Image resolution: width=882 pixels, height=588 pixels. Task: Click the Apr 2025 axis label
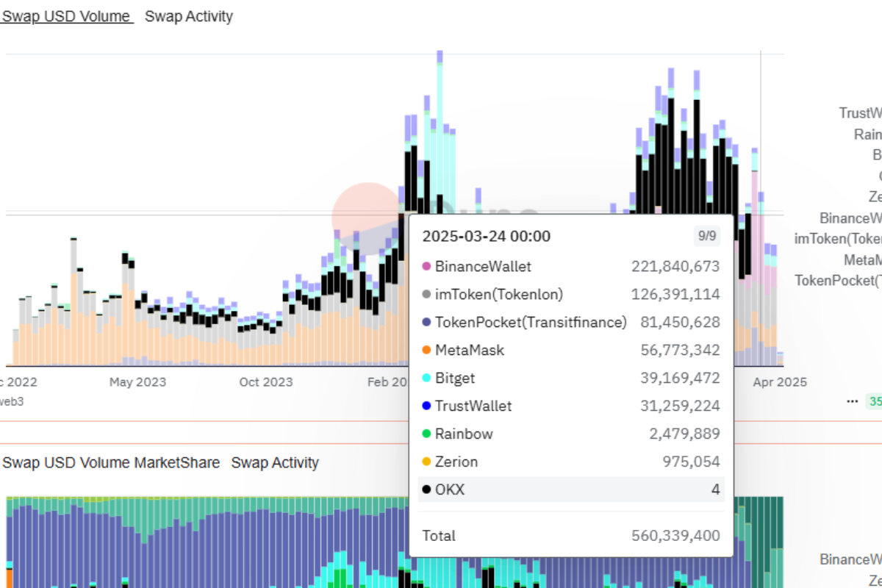780,382
